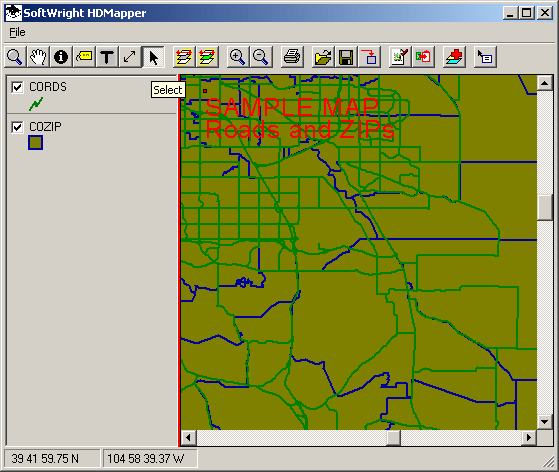
Task: Click the vertical scrollbar down arrow
Action: click(x=544, y=422)
